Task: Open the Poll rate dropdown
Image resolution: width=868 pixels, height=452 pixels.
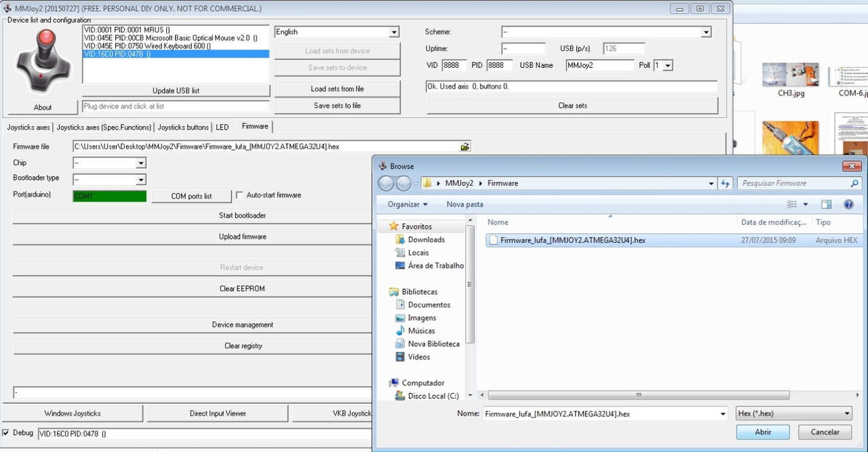Action: [x=668, y=66]
